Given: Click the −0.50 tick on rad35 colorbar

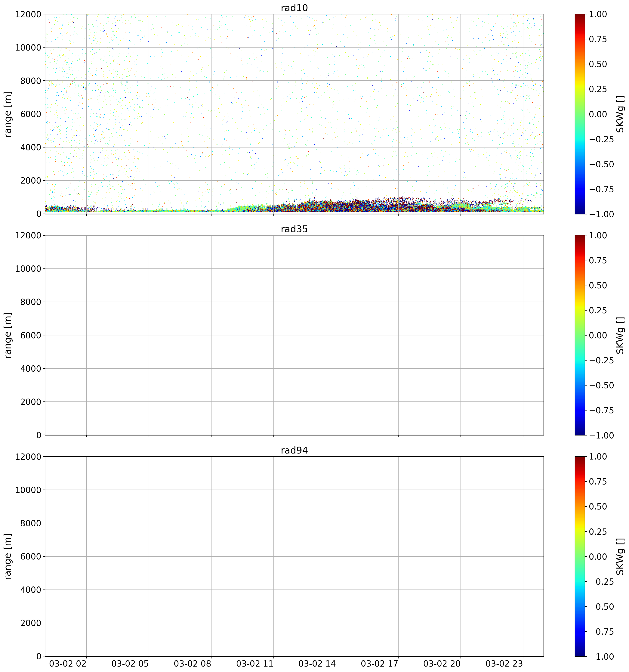Looking at the screenshot, I should (601, 385).
